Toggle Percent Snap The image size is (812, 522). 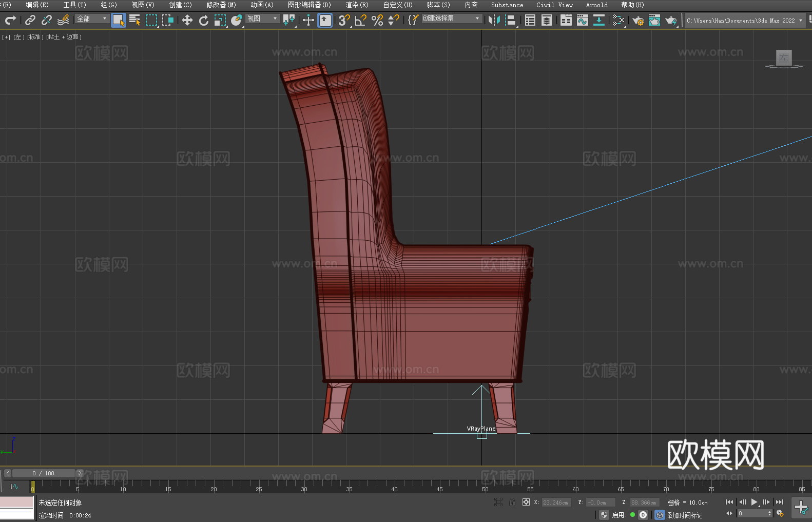tap(377, 20)
